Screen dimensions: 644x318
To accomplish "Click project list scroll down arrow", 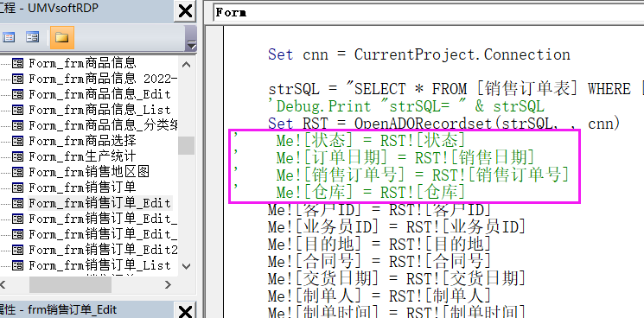I will tap(186, 266).
